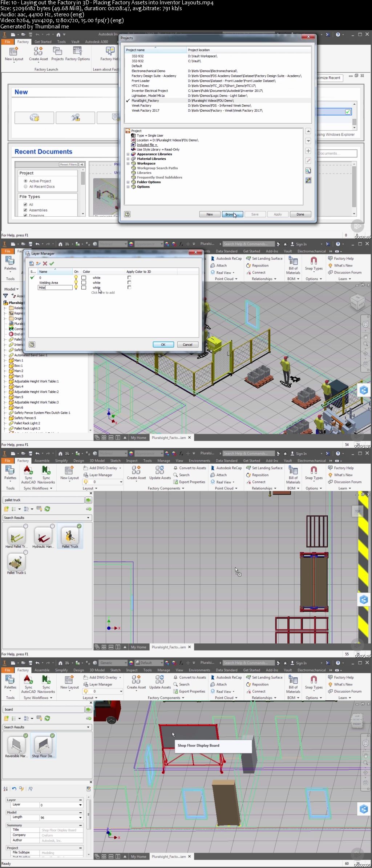Viewport: 372px width, 868px height.
Task: Toggle Apply Color to 3D for the Mite layer
Action: coord(129,288)
